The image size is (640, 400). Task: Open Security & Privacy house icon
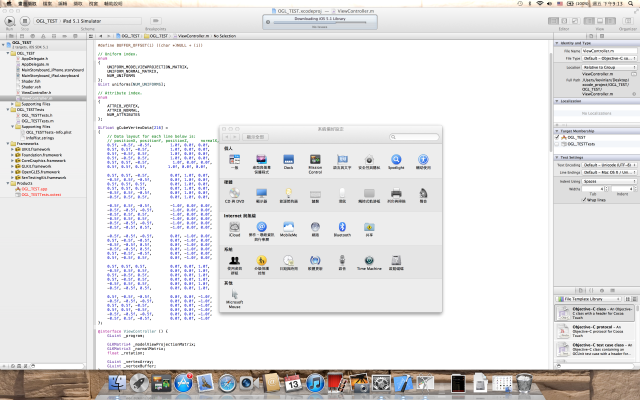tap(369, 160)
